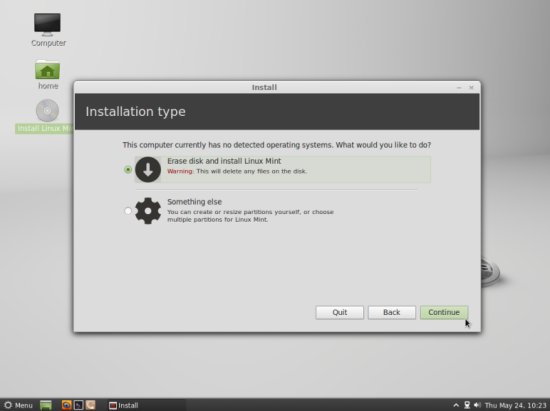
Task: Click the Continue button
Action: pos(444,312)
